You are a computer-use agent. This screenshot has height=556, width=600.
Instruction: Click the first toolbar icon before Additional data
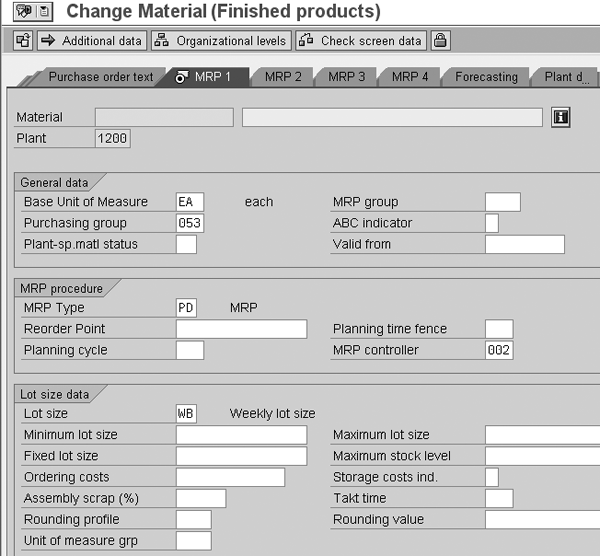(x=24, y=41)
